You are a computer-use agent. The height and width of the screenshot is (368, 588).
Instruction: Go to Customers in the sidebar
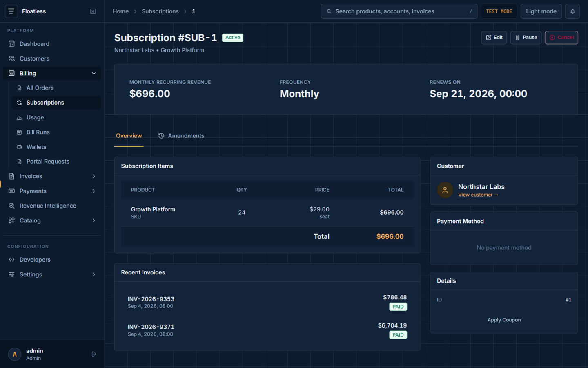[x=52, y=58]
